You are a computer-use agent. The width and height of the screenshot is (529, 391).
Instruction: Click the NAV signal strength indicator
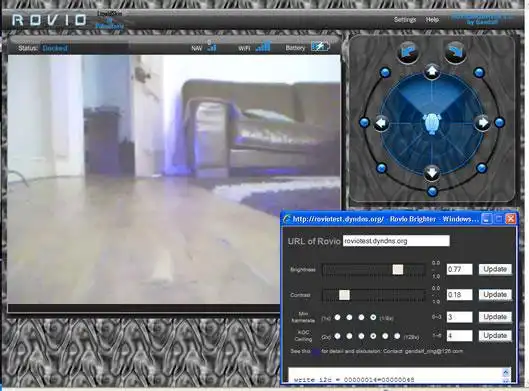click(212, 47)
